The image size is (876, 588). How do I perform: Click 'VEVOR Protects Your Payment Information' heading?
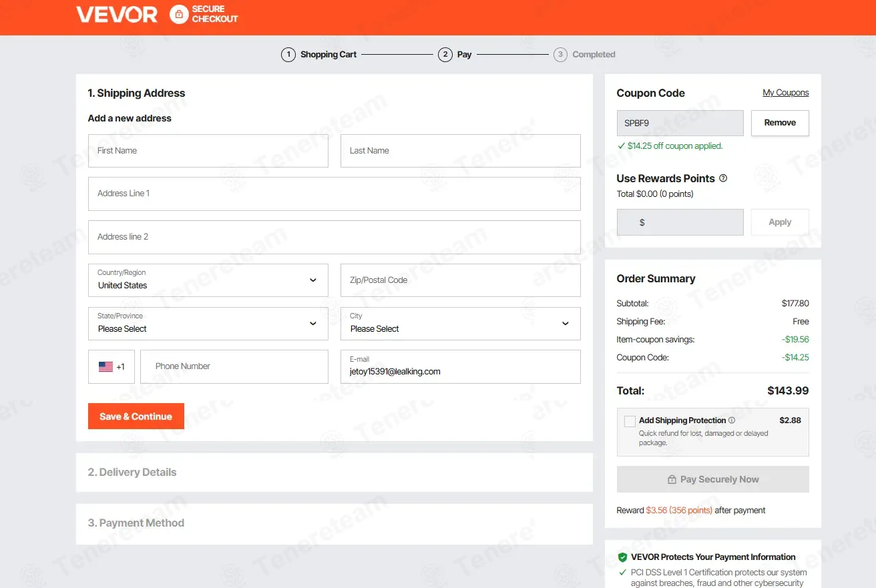point(713,557)
